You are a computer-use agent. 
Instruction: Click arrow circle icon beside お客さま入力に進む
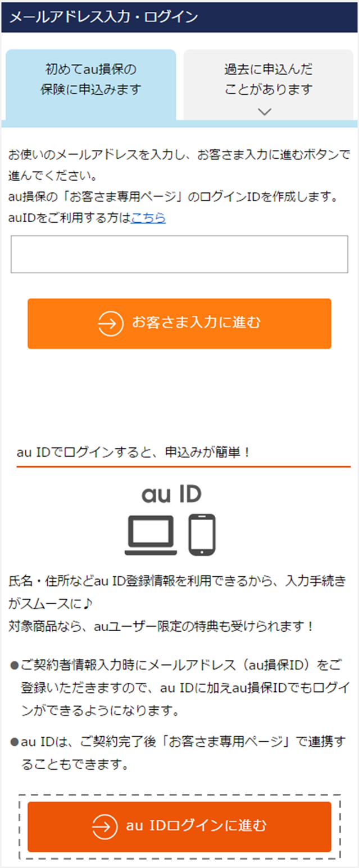[x=110, y=323]
